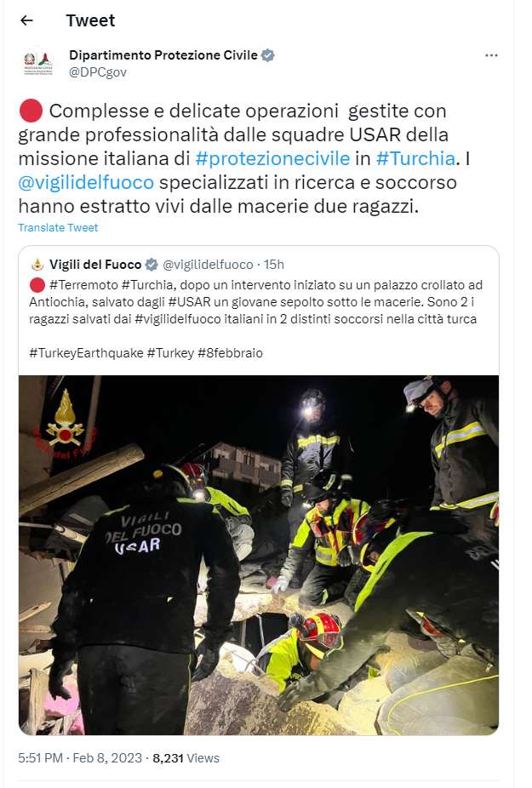
Task: Go back using the arrow icon
Action: [x=26, y=20]
